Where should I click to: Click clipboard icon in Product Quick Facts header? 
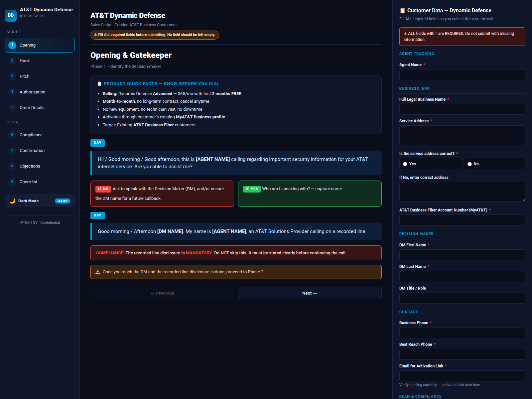99,84
